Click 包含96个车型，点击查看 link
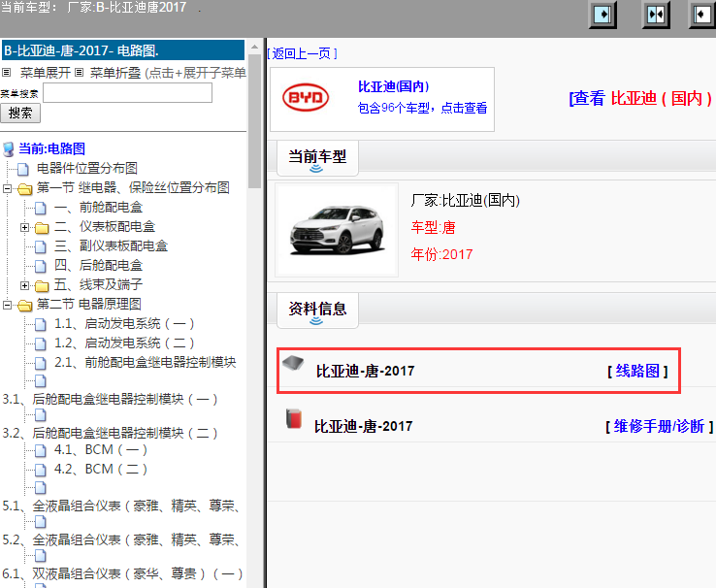 click(x=422, y=109)
